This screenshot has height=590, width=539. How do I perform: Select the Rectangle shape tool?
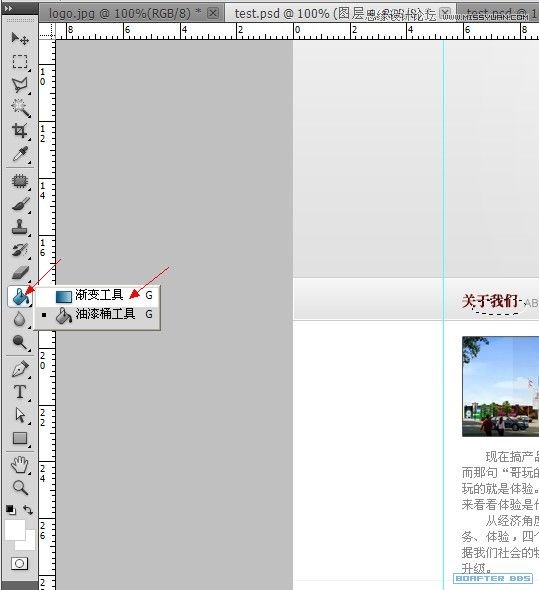(x=20, y=438)
